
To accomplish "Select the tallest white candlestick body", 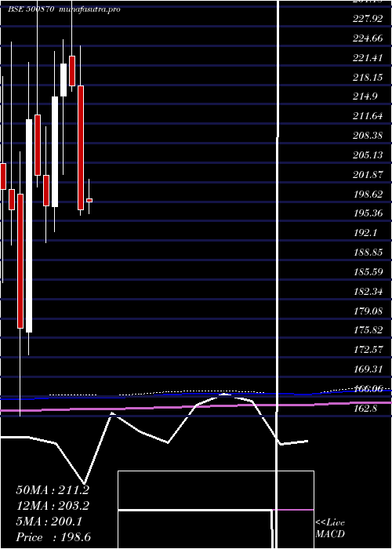I will point(29,226).
